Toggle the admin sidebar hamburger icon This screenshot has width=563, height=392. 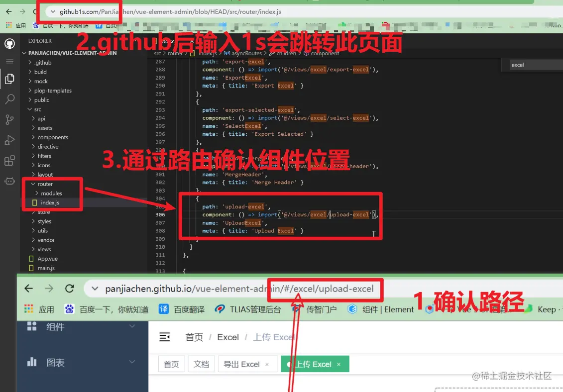tap(164, 337)
